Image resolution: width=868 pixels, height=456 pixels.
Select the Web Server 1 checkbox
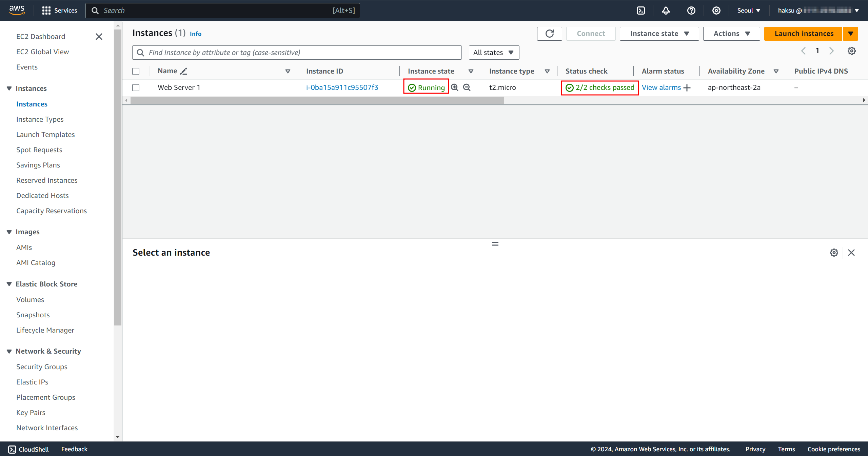(x=136, y=87)
